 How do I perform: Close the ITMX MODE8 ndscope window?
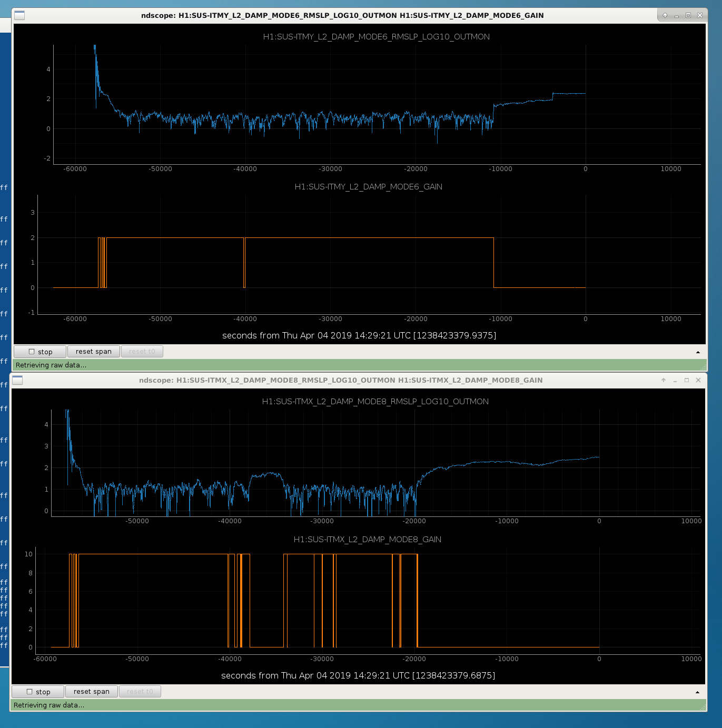pyautogui.click(x=698, y=380)
